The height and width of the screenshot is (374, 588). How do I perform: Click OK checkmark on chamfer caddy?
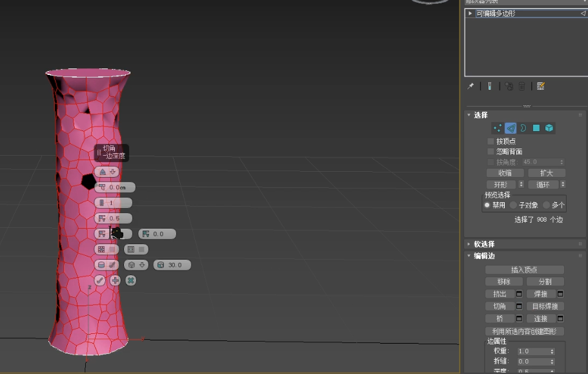click(100, 280)
